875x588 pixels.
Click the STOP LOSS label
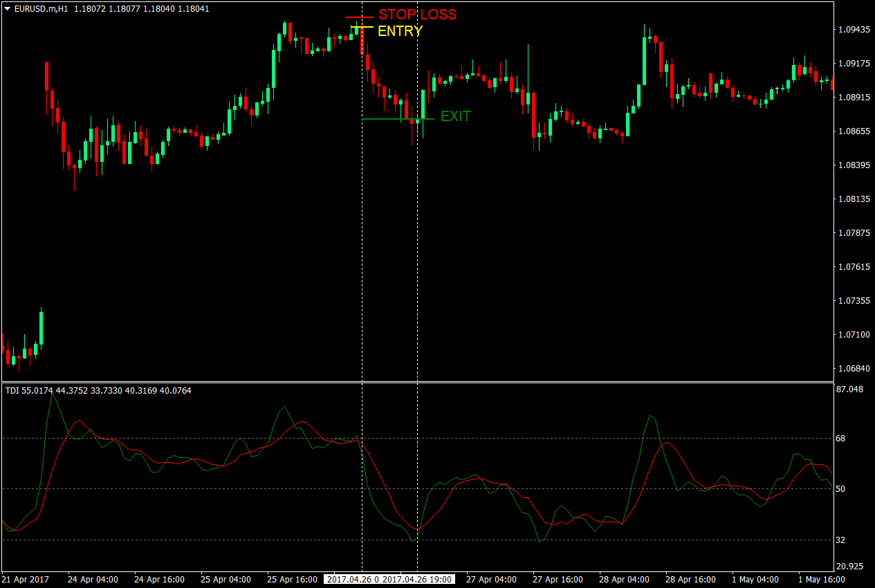point(416,14)
